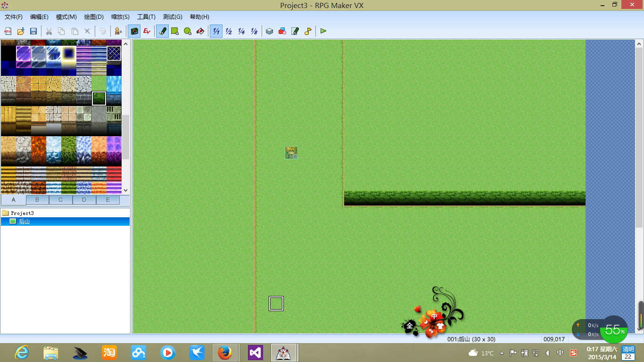This screenshot has height=362, width=644.
Task: Create a new project with the NEW icon
Action: pos(8,31)
